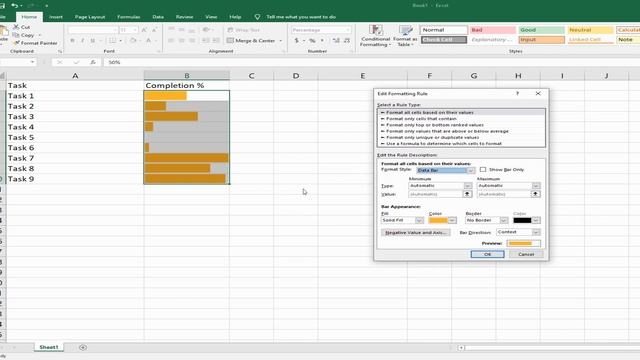Viewport: 640px width, 360px height.
Task: Click the formula bar cancel X icon
Action: [x=60, y=62]
